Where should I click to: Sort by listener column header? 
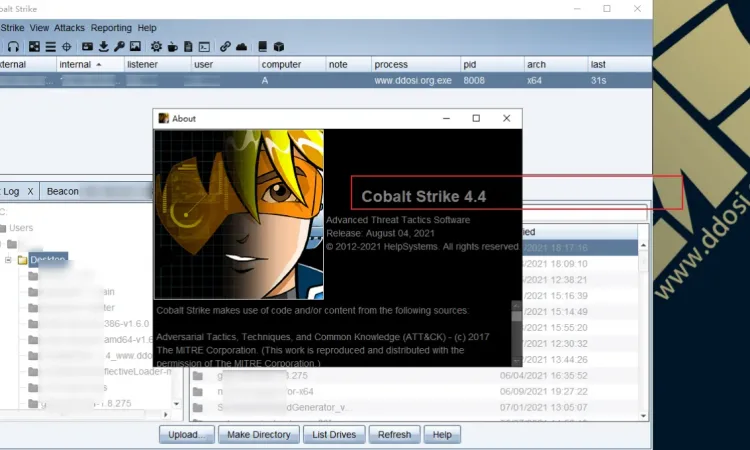(x=157, y=65)
